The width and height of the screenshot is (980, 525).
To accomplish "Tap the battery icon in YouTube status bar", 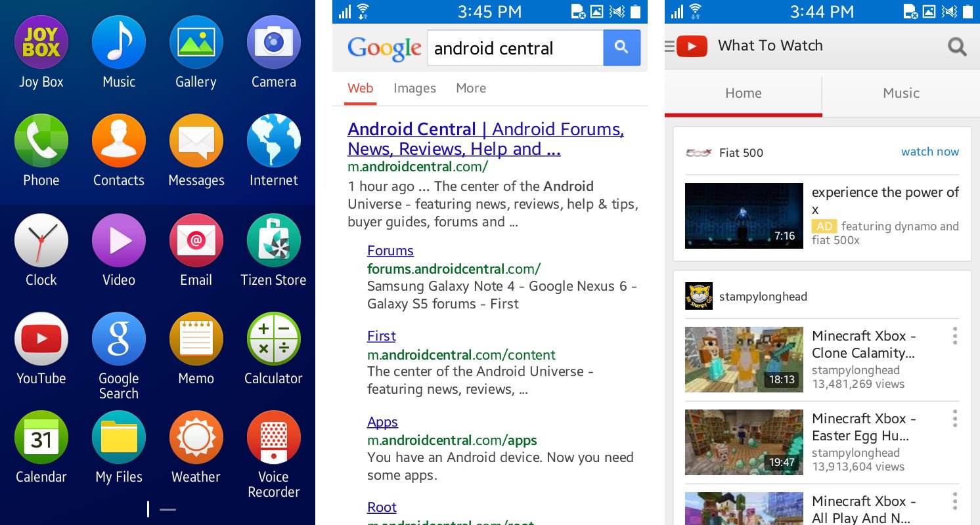I will (x=969, y=11).
